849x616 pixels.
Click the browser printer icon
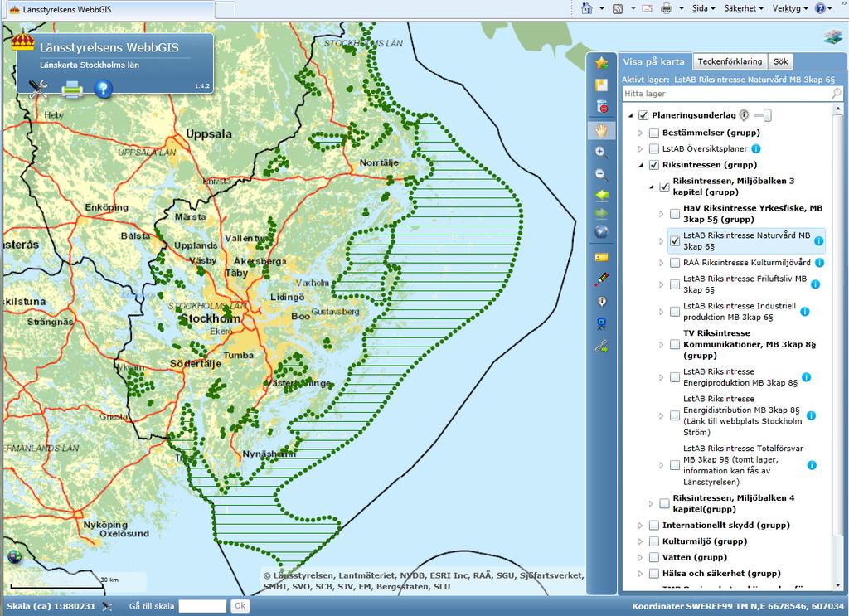[x=667, y=8]
